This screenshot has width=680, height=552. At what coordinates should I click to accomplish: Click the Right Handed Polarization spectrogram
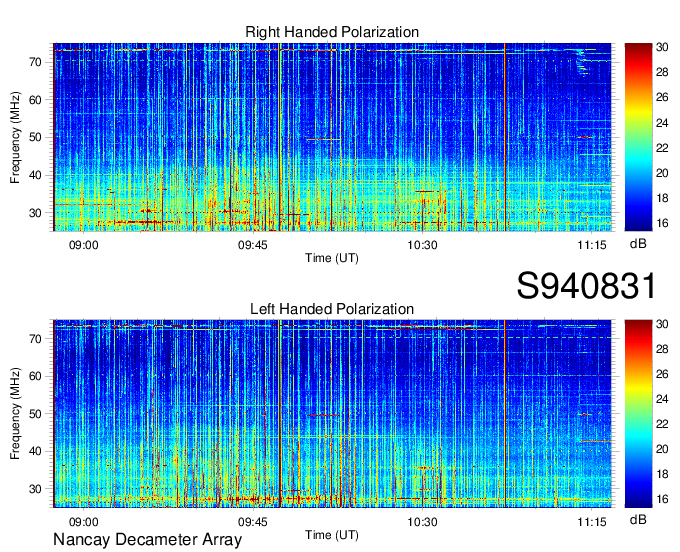(x=332, y=137)
